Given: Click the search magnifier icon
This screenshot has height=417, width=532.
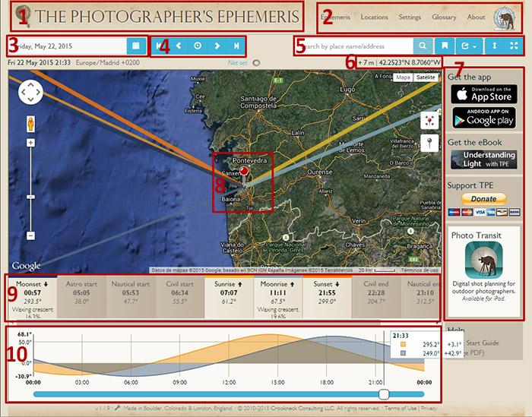Looking at the screenshot, I should point(424,46).
